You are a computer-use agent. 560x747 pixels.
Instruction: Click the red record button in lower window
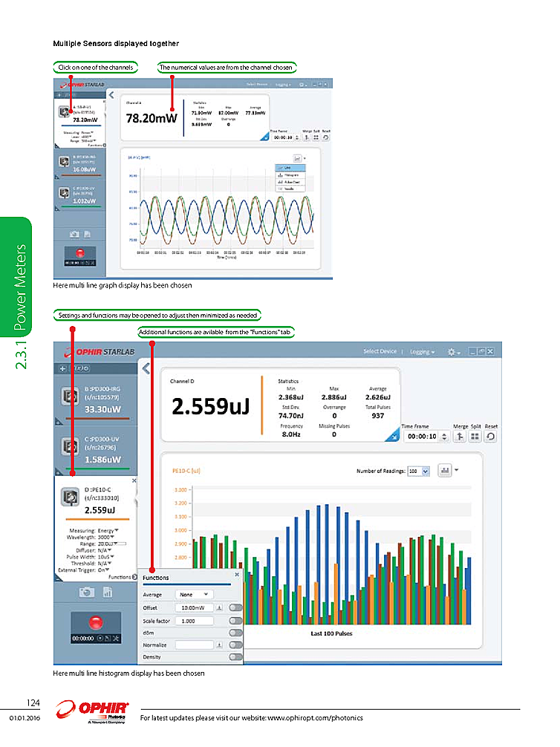point(97,622)
